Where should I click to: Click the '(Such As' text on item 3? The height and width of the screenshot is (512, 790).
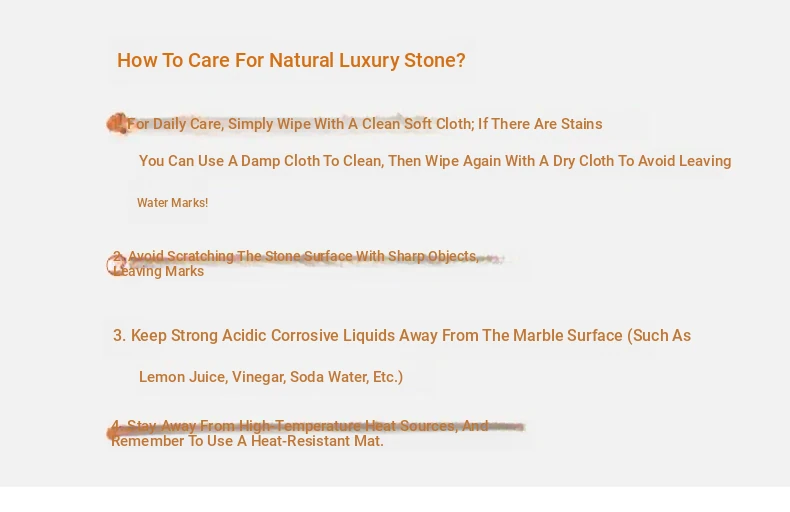659,336
